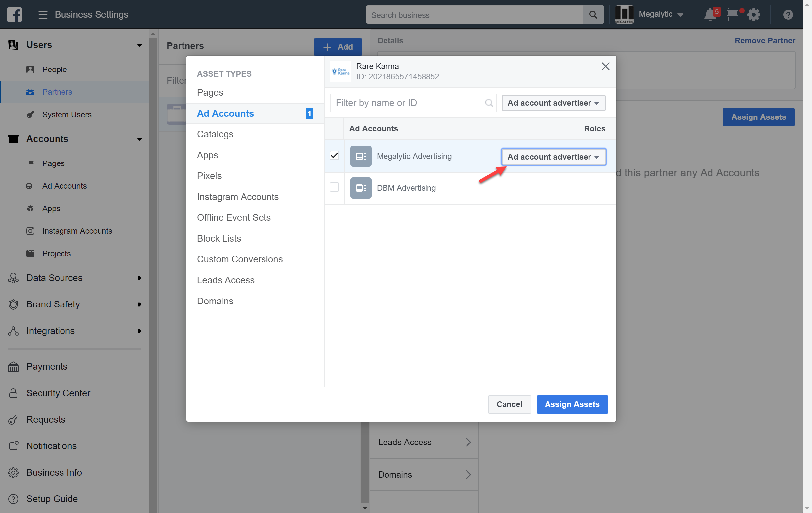Image resolution: width=812 pixels, height=513 pixels.
Task: Uncheck the Megalytic Advertising checkbox
Action: coord(334,156)
